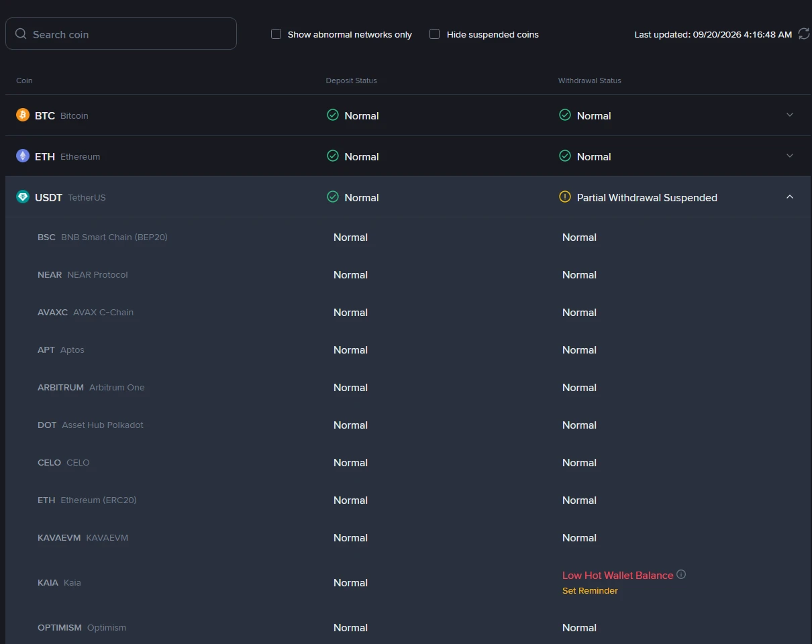
Task: Click the BTC Bitcoin coin name
Action: coord(61,115)
